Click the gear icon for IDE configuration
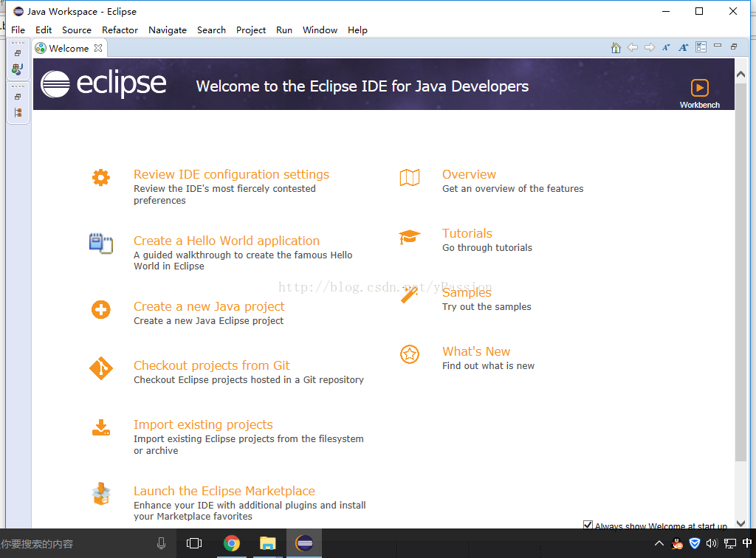 [100, 178]
